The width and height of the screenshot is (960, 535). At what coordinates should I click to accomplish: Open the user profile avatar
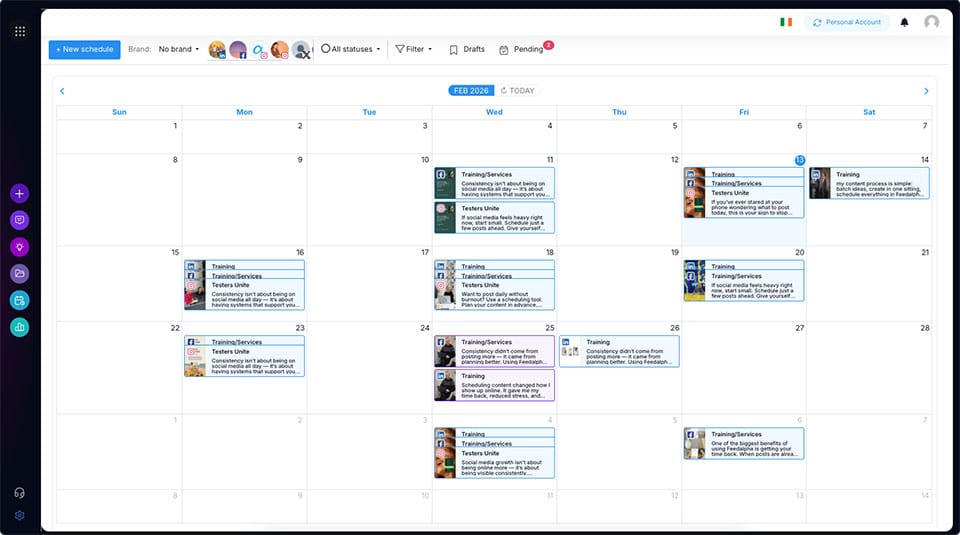[932, 22]
